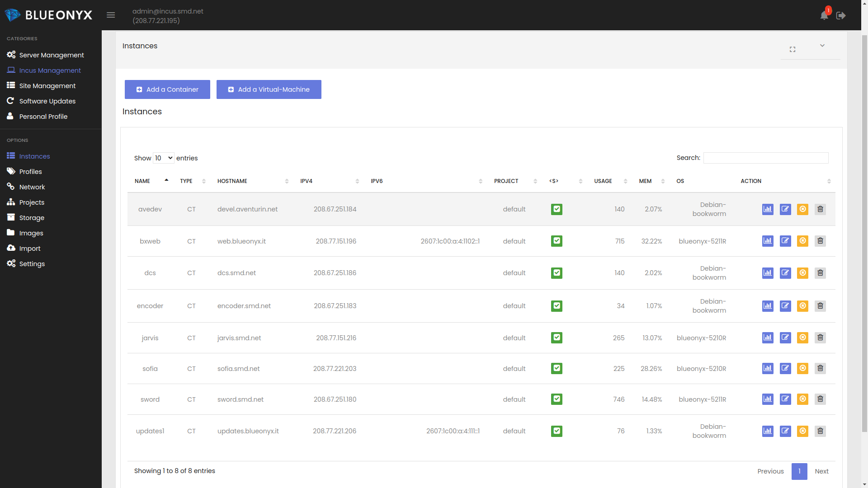Viewport: 868px width, 488px height.
Task: Select pagination page 1
Action: pos(799,471)
